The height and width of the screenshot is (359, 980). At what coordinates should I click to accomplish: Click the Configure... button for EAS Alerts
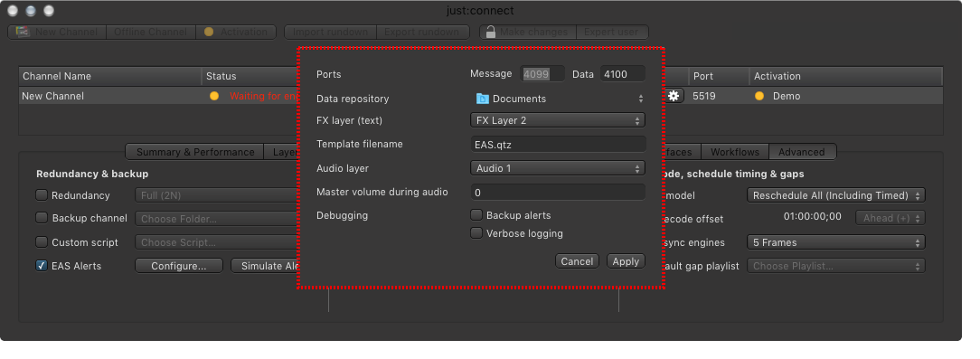[179, 266]
